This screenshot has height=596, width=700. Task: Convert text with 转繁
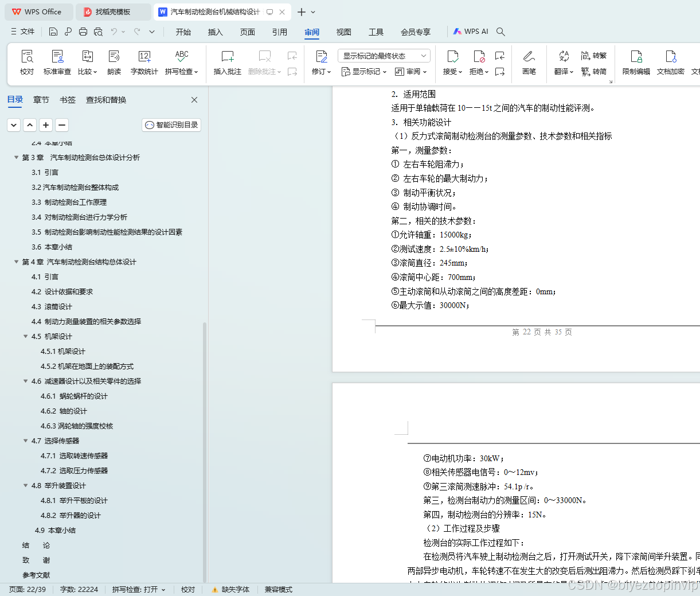point(594,56)
